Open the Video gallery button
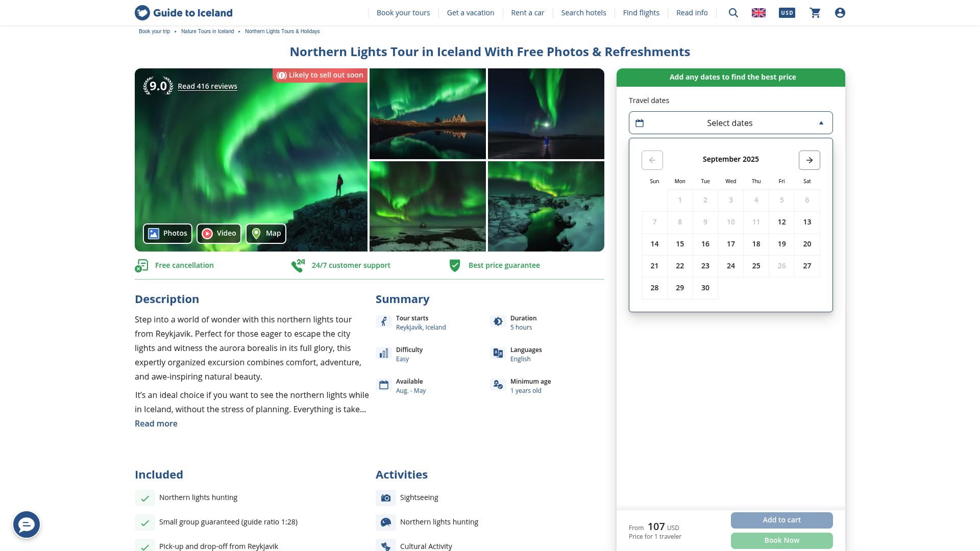This screenshot has width=980, height=551. click(218, 234)
